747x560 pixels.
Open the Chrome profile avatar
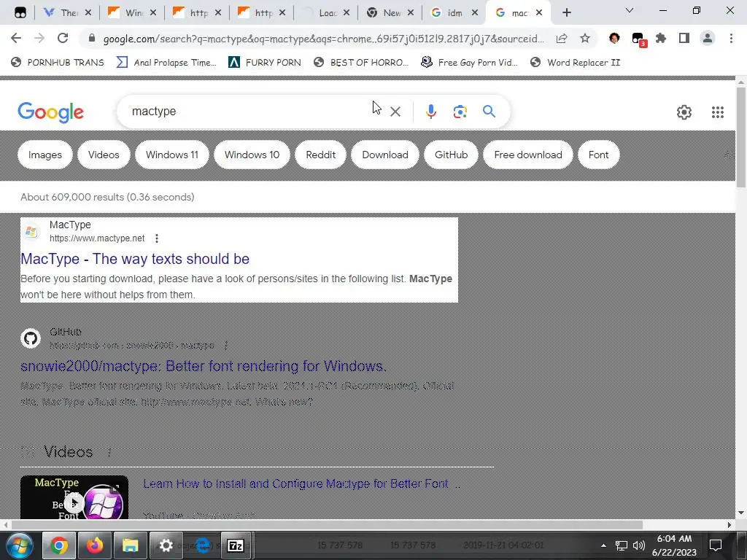pyautogui.click(x=708, y=38)
